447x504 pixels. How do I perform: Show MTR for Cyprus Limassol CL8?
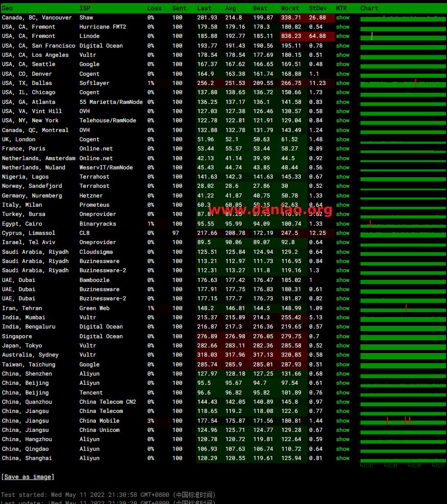pos(343,233)
